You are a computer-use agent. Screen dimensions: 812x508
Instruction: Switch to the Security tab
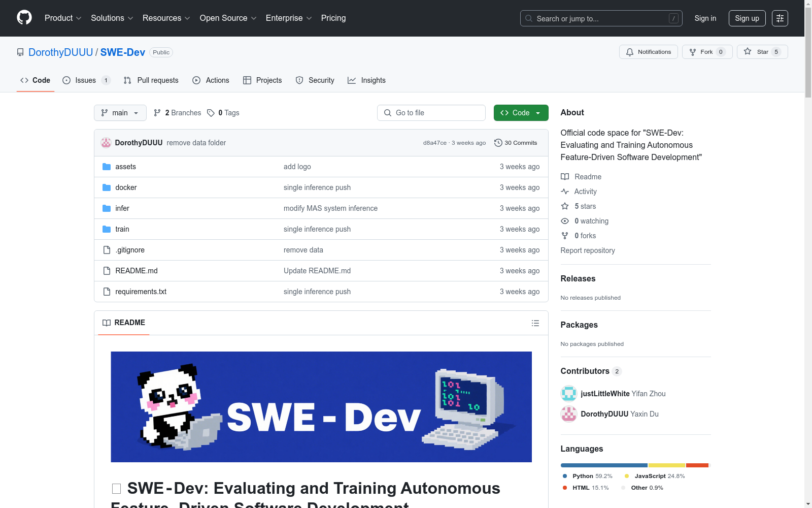coord(315,80)
